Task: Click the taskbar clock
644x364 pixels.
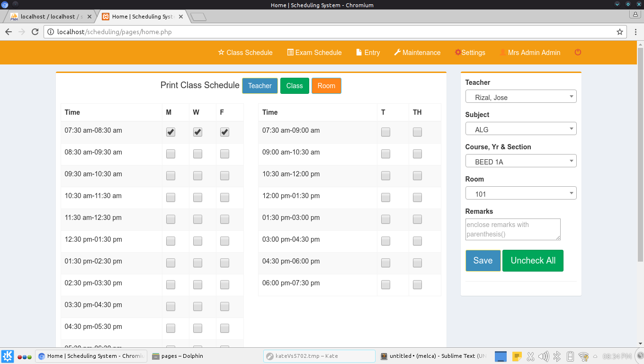Action: 617,356
